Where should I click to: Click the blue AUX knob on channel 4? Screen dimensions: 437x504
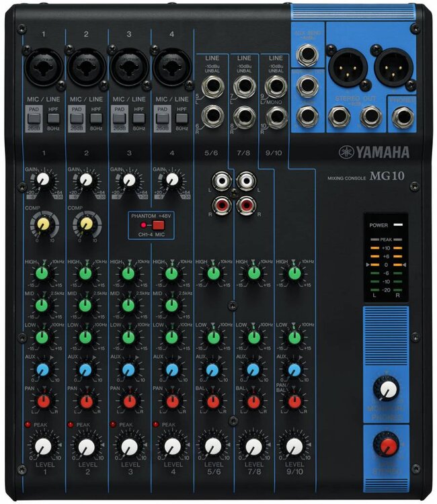pos(171,370)
